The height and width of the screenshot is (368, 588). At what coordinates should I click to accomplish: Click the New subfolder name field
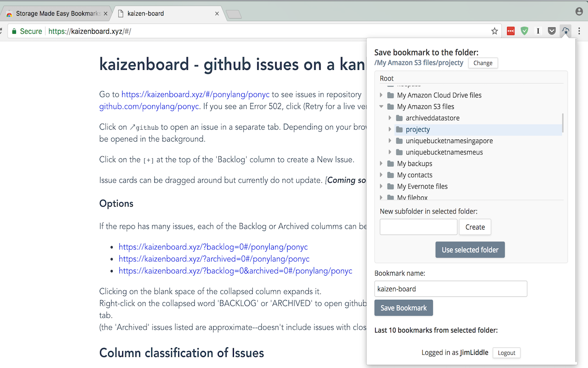click(x=418, y=227)
